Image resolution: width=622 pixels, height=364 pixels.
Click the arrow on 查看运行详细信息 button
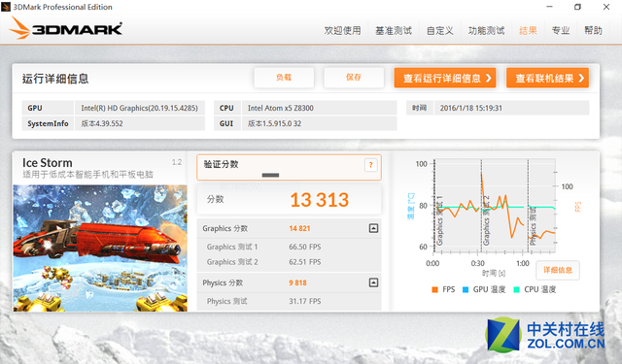click(x=489, y=78)
